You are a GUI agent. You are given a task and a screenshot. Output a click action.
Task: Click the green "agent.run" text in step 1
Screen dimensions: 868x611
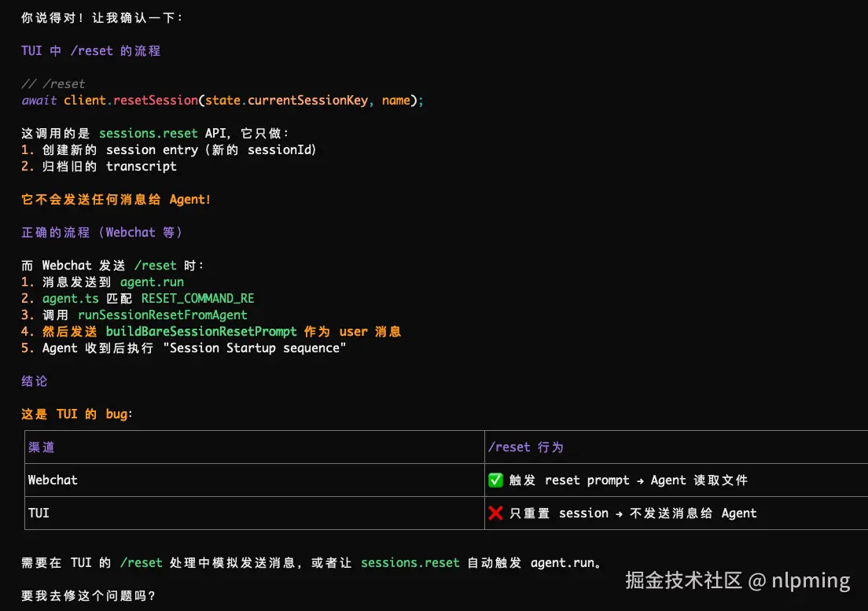152,282
